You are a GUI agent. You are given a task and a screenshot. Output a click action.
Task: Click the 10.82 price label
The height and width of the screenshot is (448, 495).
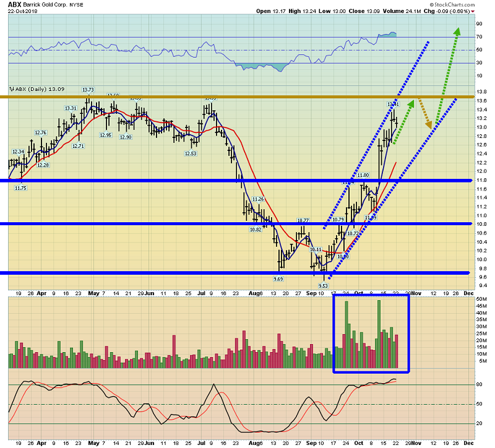coord(256,230)
